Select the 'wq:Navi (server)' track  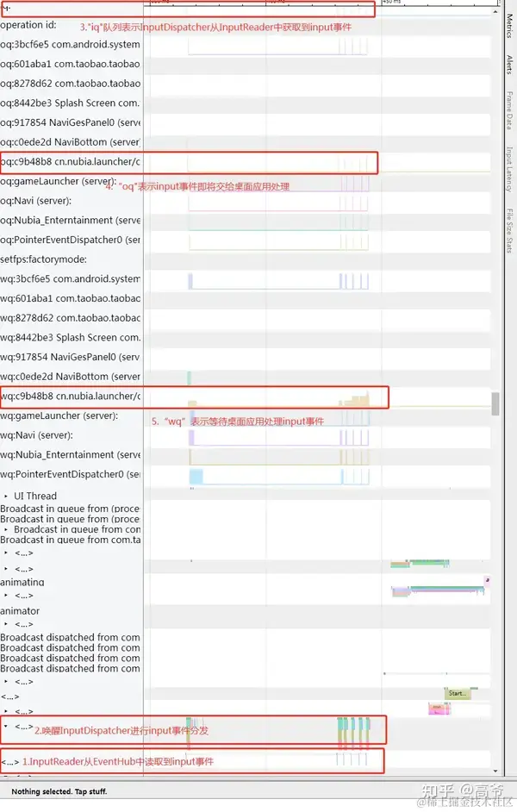[37, 435]
